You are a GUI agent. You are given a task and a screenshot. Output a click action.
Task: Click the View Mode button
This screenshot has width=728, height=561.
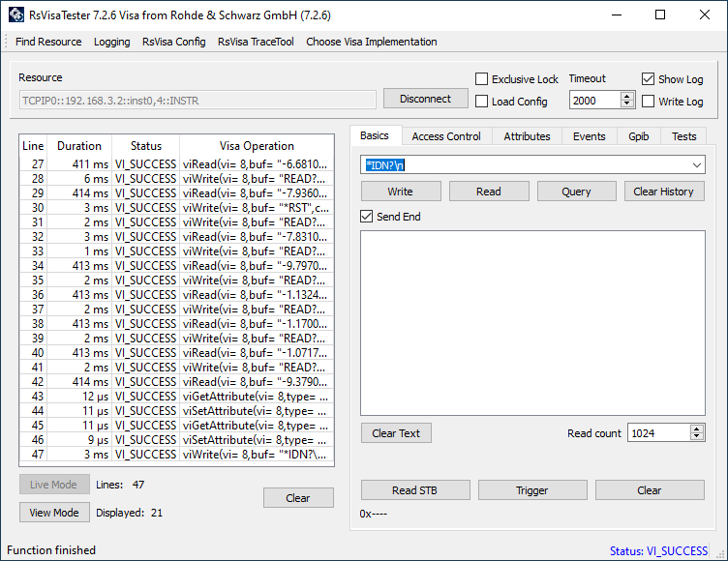pos(54,513)
